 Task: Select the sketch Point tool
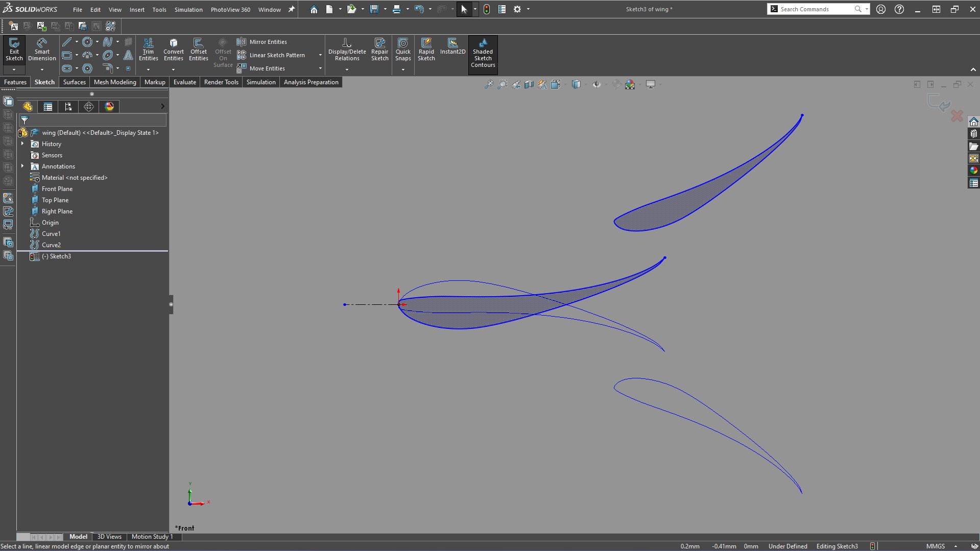point(128,68)
